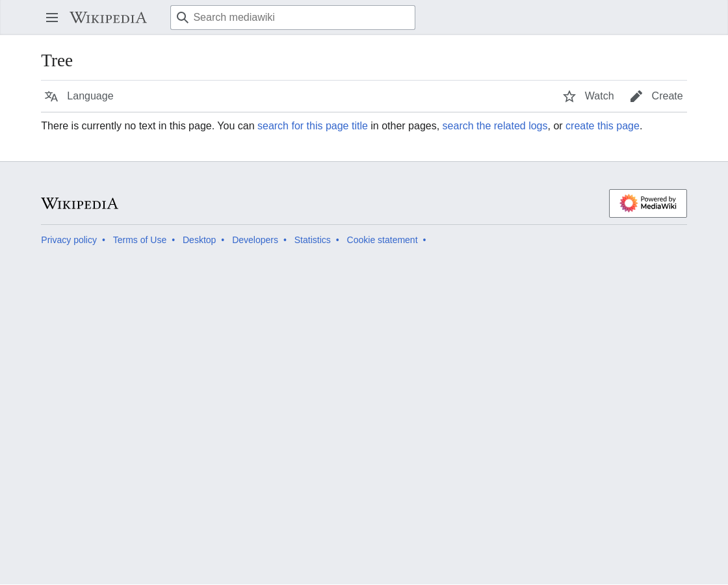Click the search magnifier icon
This screenshot has height=585, width=728.
click(183, 18)
